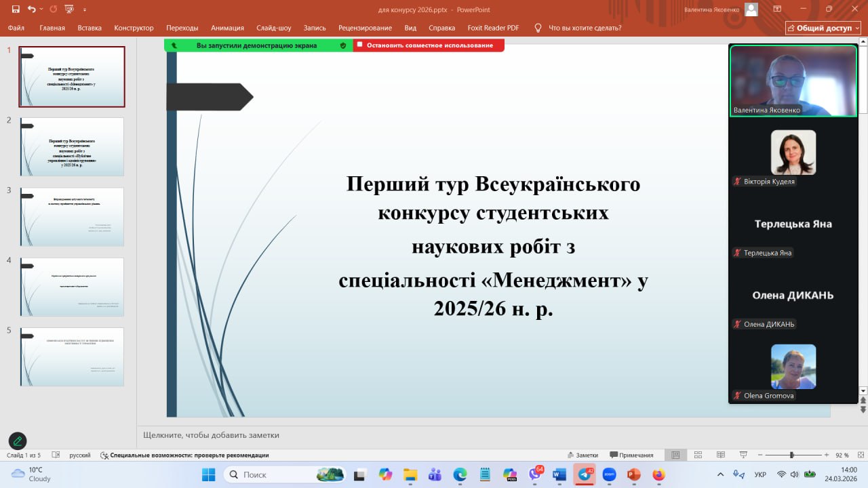
Task: Toggle the Comments pane (Примечания)
Action: tap(631, 455)
